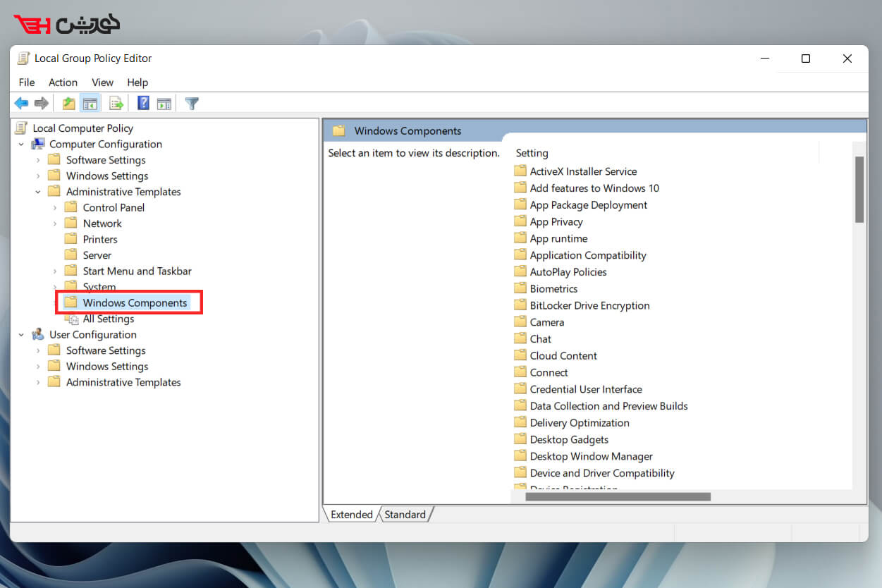Toggle the Show/Hide Console Tree icon

point(90,103)
